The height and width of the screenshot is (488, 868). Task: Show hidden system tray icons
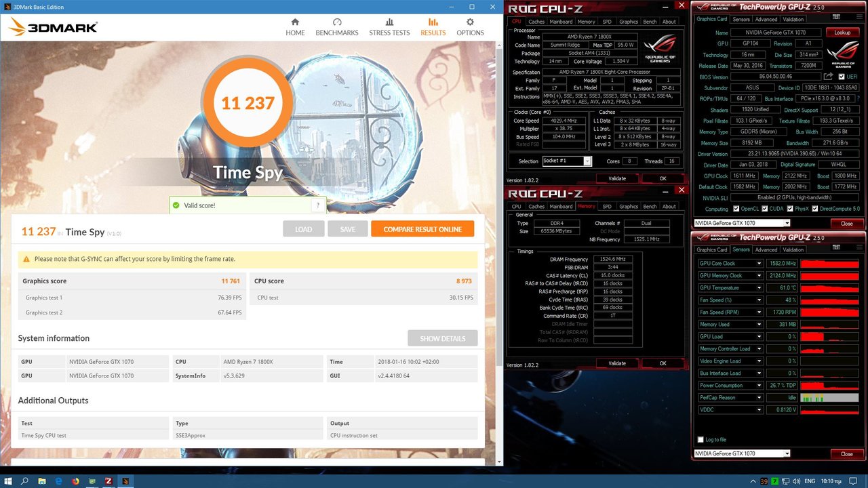pos(755,481)
